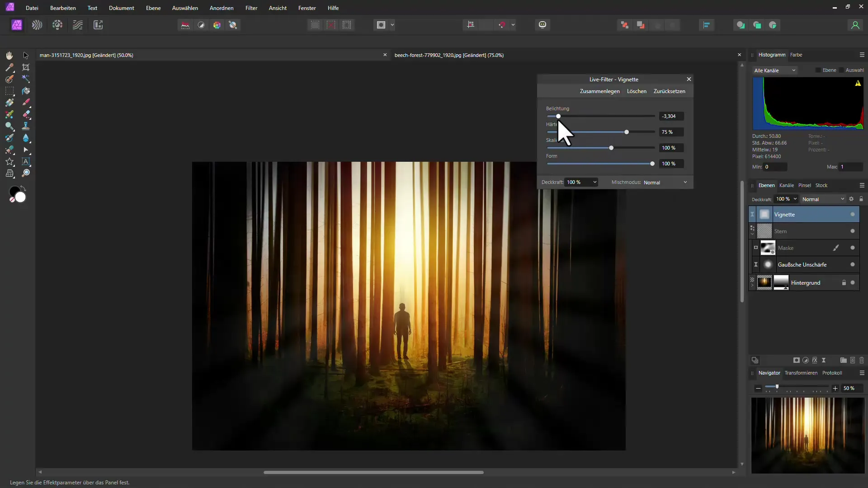
Task: Expand the Hintergrund layer children
Action: 752,286
